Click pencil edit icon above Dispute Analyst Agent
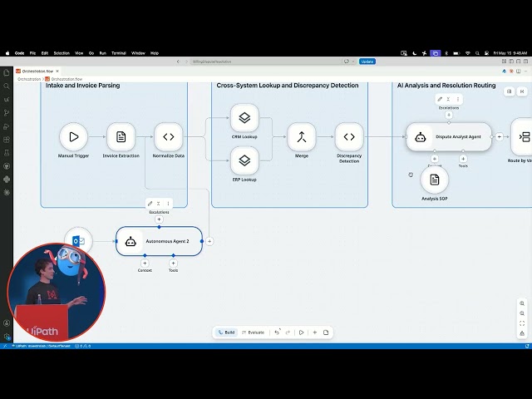532x399 pixels. coord(440,99)
